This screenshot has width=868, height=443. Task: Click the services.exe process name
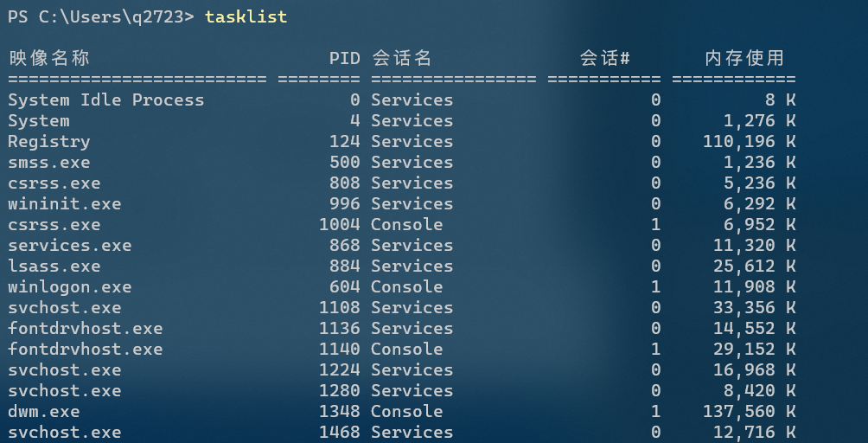coord(70,246)
